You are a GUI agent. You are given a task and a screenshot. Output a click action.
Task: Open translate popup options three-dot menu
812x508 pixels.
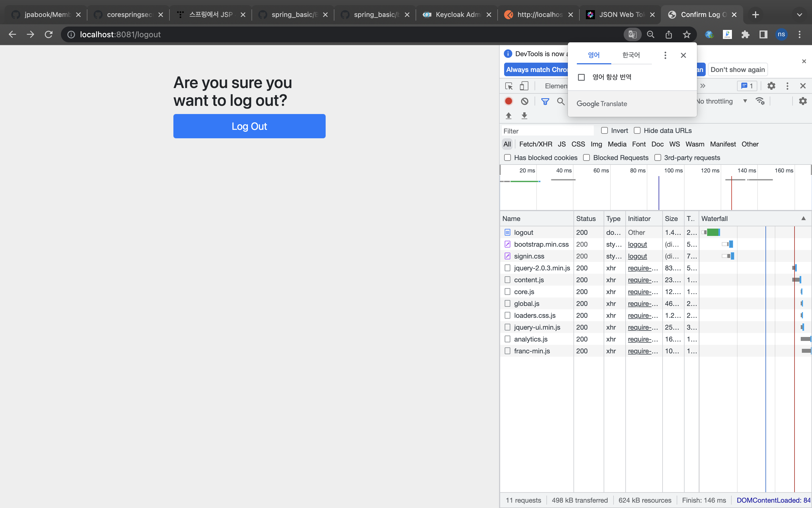click(x=665, y=55)
